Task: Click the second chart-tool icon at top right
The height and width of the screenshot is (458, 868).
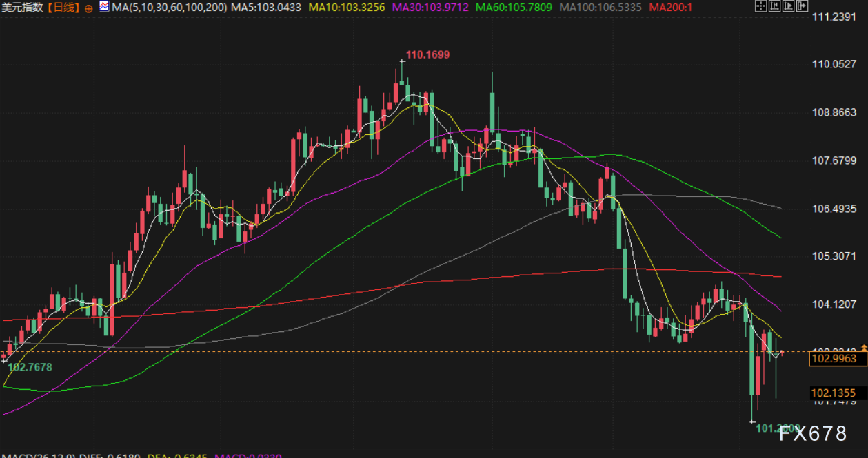Action: coord(774,7)
